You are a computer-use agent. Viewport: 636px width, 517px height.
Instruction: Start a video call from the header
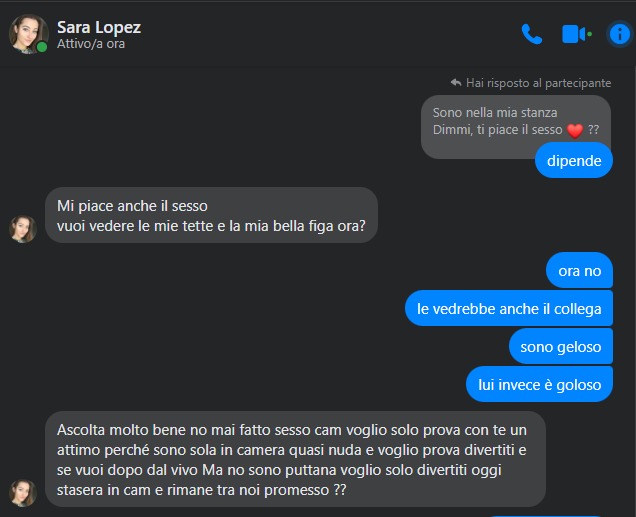[x=576, y=34]
